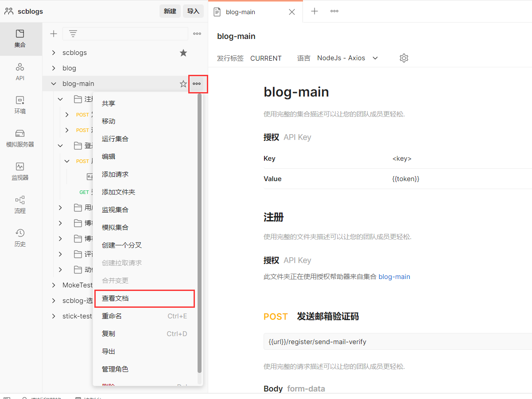Open the 模拟服务器 mock servers section
Image resolution: width=532 pixels, height=399 pixels.
[20, 139]
